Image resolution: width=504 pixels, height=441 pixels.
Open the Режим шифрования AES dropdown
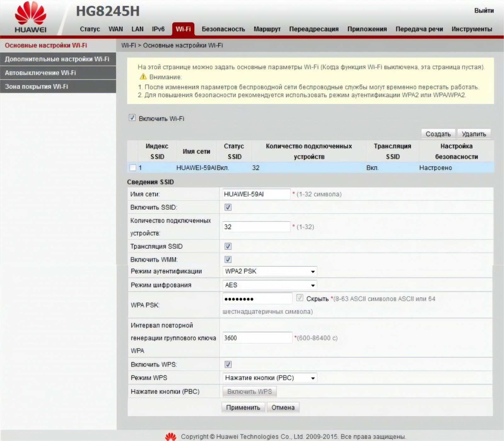pos(270,285)
